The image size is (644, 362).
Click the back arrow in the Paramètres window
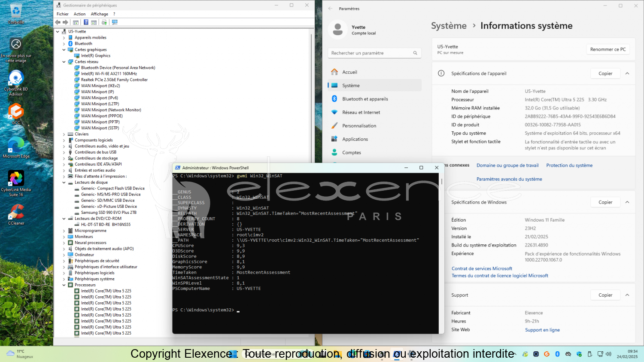[x=330, y=9]
